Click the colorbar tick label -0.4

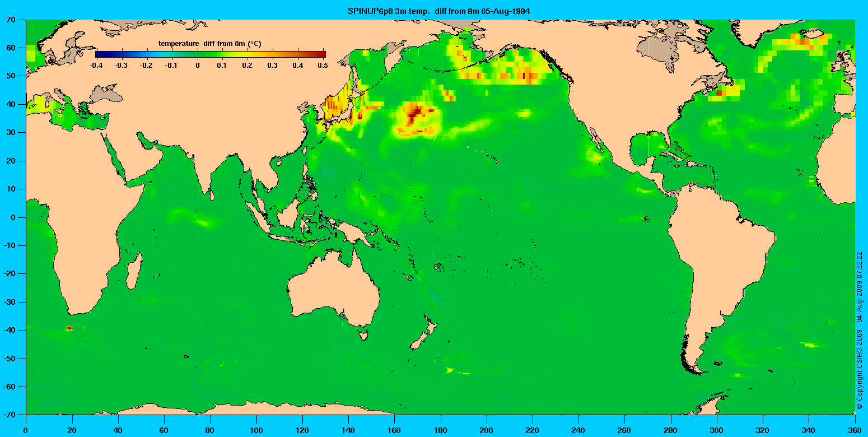[96, 65]
